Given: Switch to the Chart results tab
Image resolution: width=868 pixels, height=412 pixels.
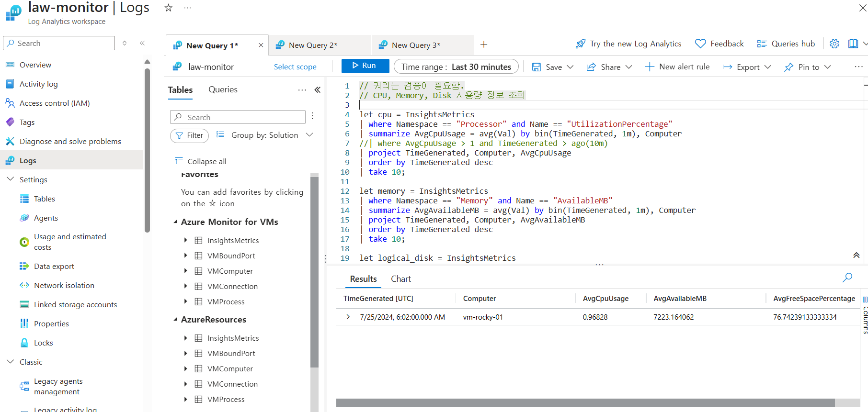Looking at the screenshot, I should [401, 279].
